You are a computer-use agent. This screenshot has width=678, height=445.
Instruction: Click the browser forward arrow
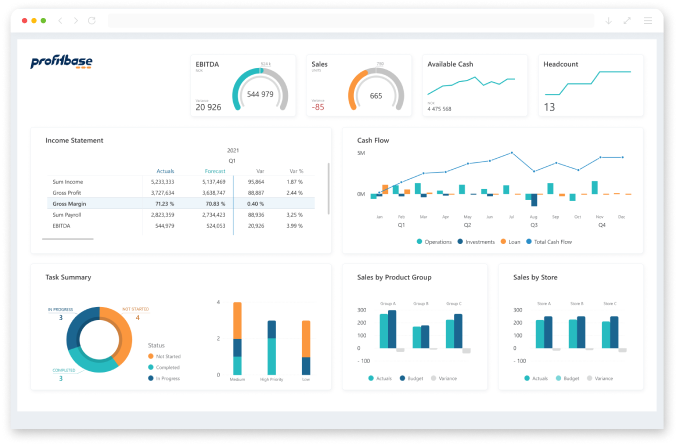click(x=76, y=20)
